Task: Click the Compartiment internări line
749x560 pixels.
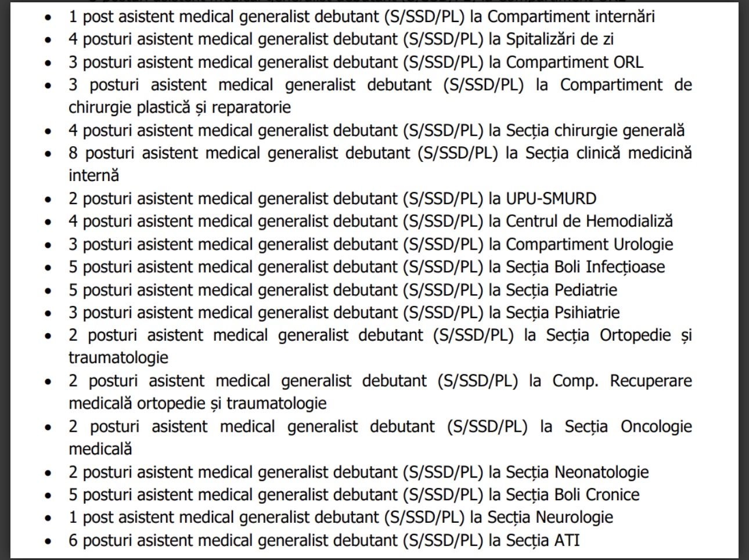Action: pyautogui.click(x=571, y=16)
